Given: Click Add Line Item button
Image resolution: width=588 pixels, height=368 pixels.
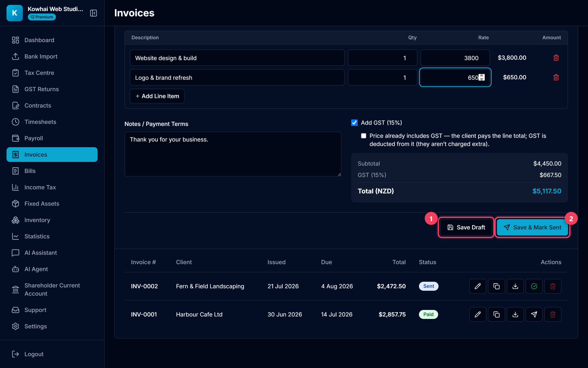Looking at the screenshot, I should pos(157,96).
